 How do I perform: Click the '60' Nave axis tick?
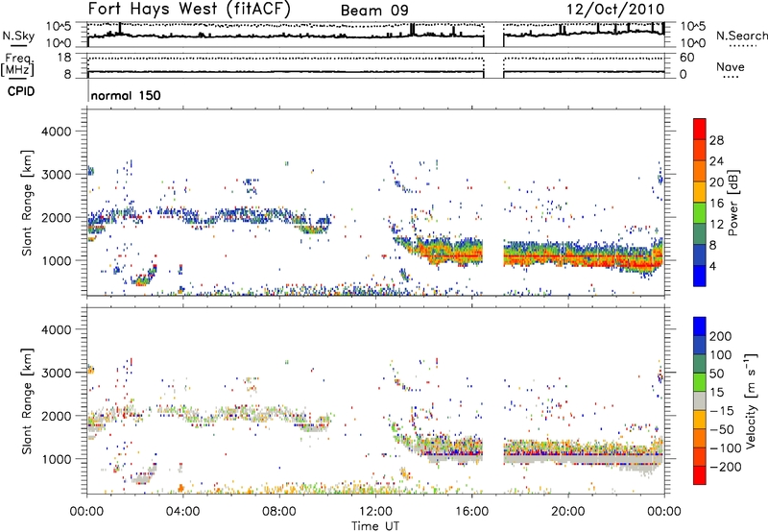click(687, 58)
